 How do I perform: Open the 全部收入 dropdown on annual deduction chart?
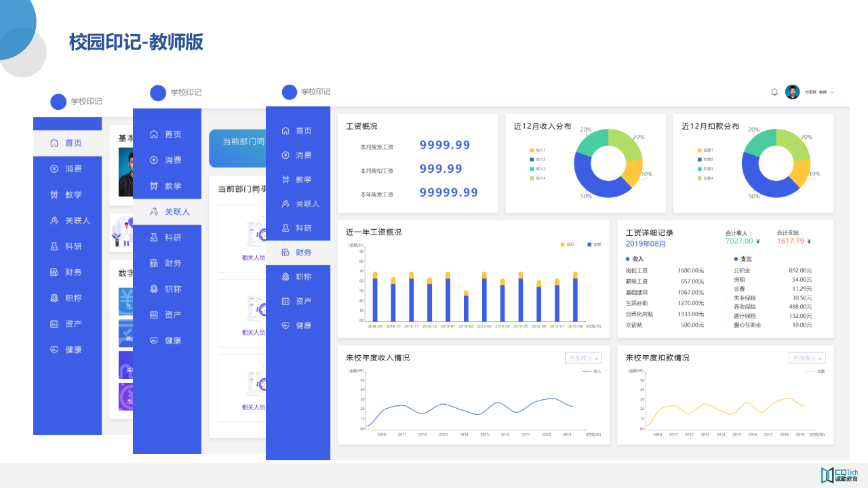click(808, 358)
